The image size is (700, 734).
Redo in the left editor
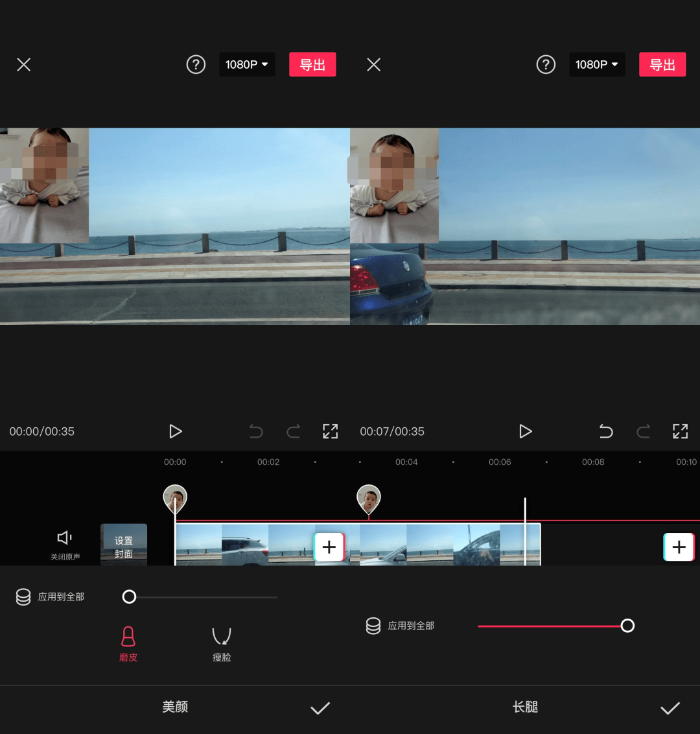[294, 431]
